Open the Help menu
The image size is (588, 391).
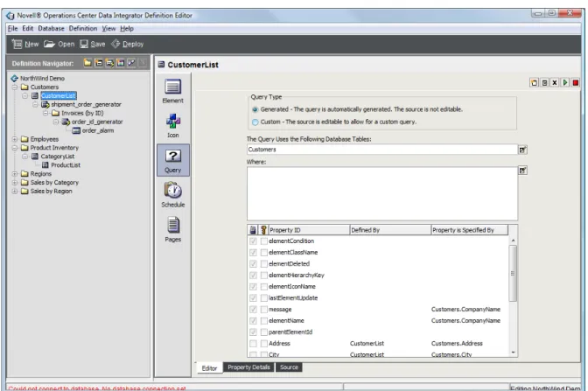click(127, 29)
